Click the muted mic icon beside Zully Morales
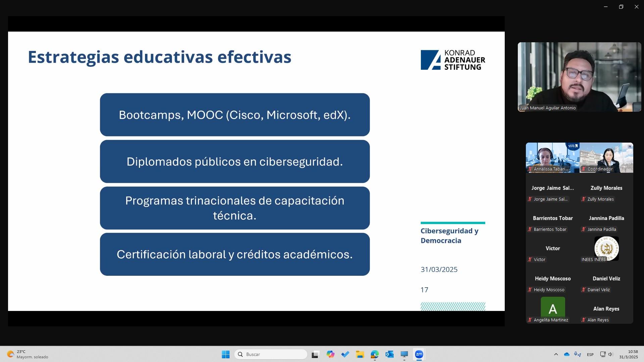The image size is (644, 362). click(584, 199)
